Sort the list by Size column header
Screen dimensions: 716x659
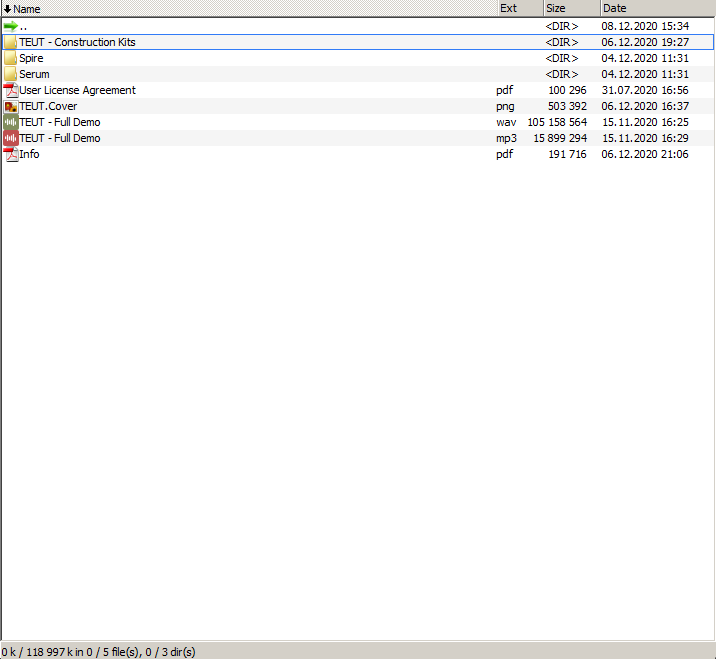pos(556,8)
